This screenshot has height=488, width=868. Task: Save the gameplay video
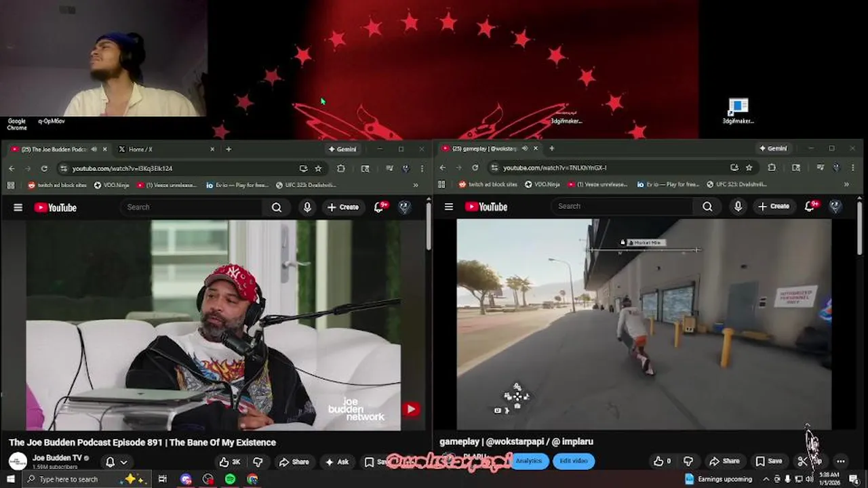(770, 461)
